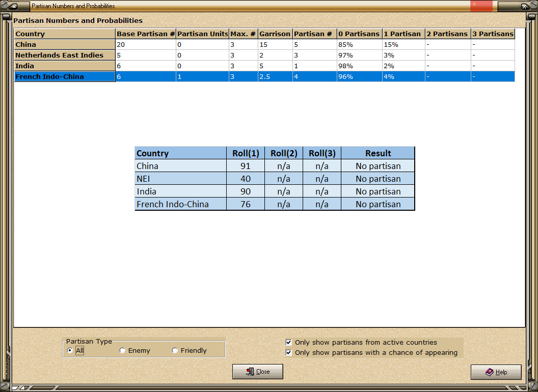
Task: Click Roll(1) header in the rolls table
Action: [x=246, y=153]
